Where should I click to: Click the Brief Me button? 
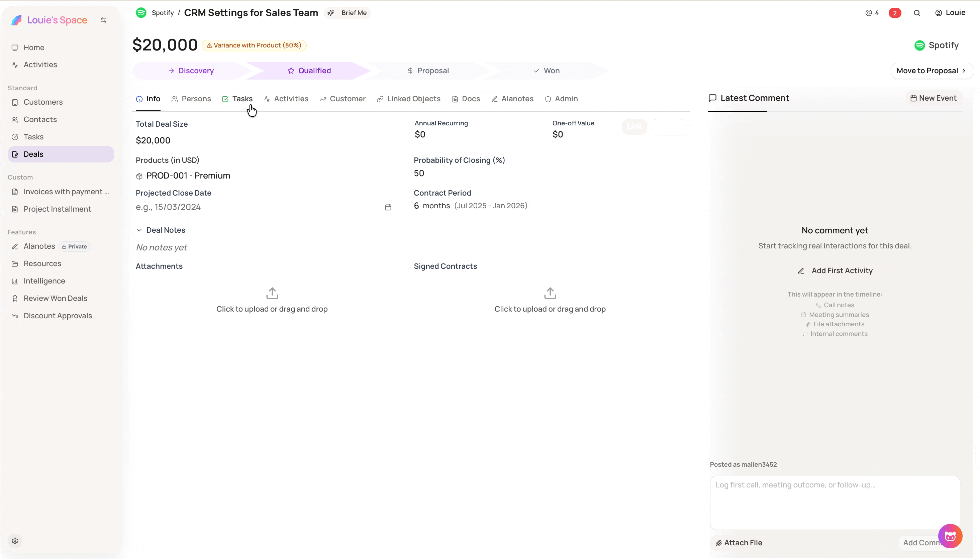point(348,13)
